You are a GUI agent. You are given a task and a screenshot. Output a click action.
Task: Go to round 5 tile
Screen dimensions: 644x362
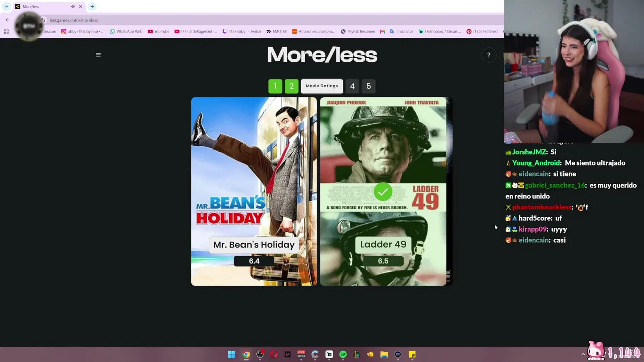point(368,86)
